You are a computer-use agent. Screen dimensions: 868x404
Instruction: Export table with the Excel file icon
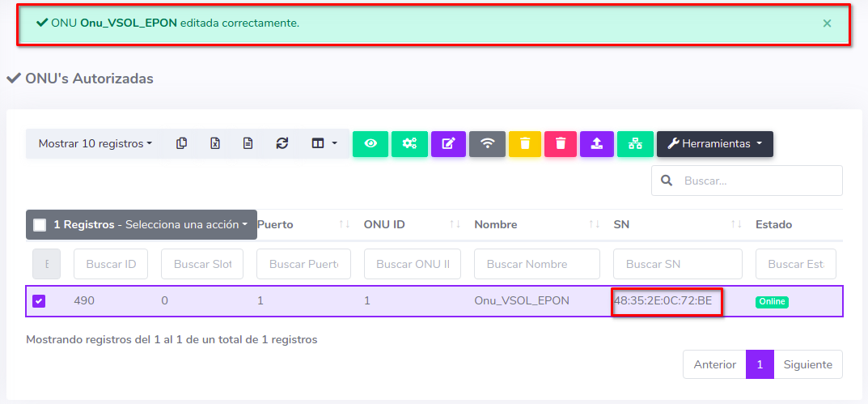[x=215, y=143]
